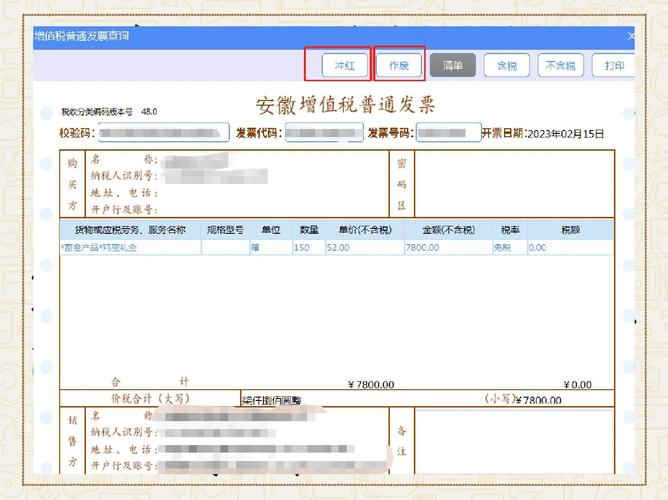Click the 安徽增值税普通发票 title
Image resolution: width=668 pixels, height=500 pixels.
point(346,105)
